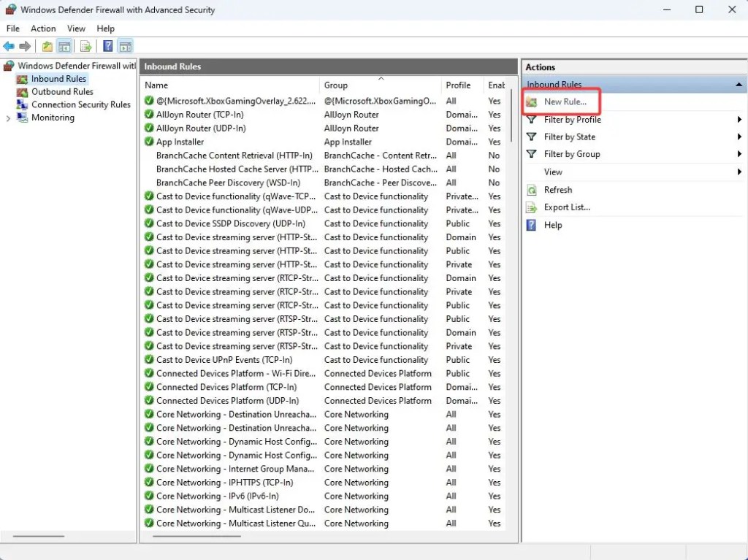Click Refresh in the Actions pane

pyautogui.click(x=557, y=190)
